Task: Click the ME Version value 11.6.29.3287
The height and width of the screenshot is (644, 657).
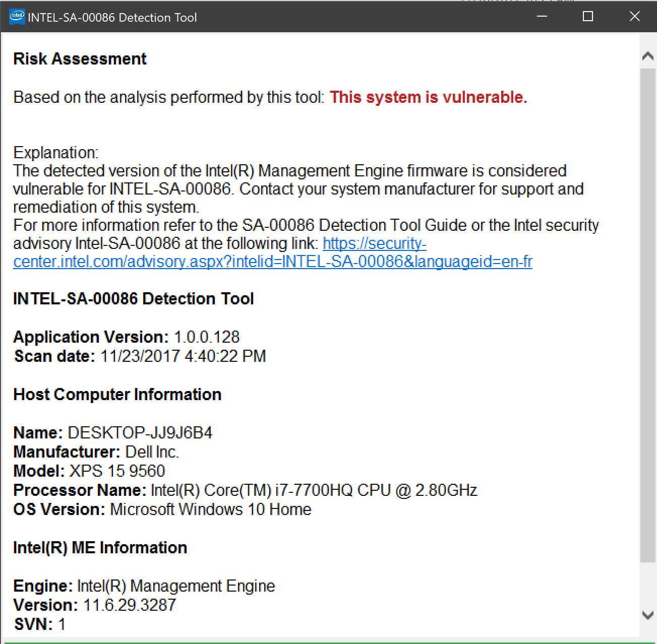Action: coord(130,605)
